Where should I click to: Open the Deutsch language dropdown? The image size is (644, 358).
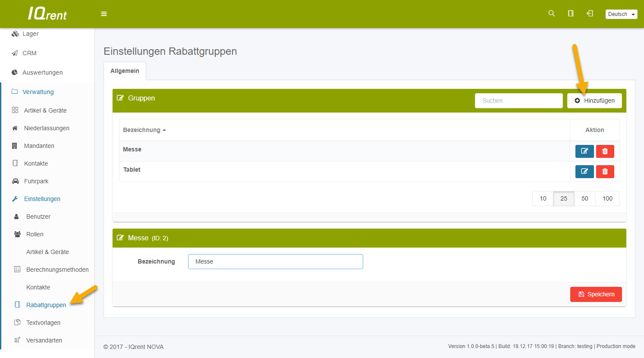621,14
